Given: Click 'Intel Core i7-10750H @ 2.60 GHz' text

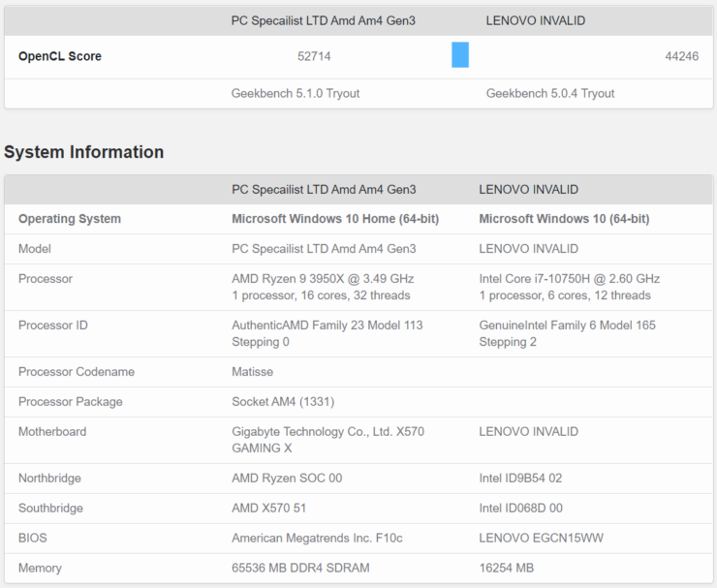Looking at the screenshot, I should point(570,278).
